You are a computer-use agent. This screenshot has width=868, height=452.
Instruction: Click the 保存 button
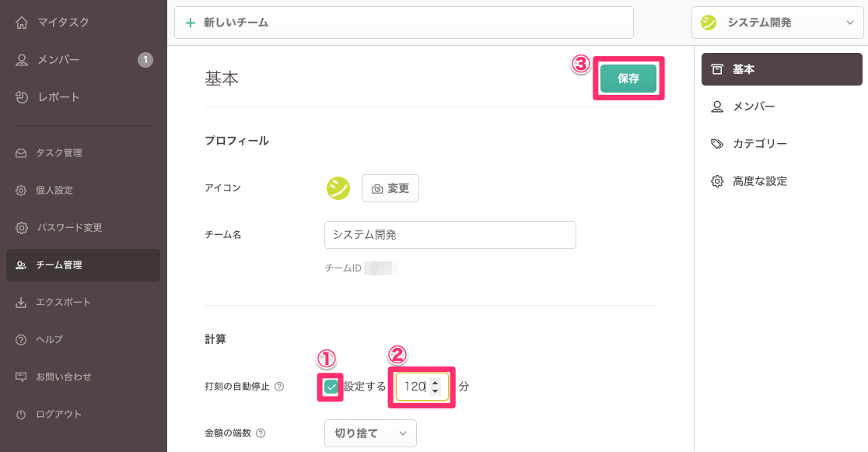tap(628, 79)
